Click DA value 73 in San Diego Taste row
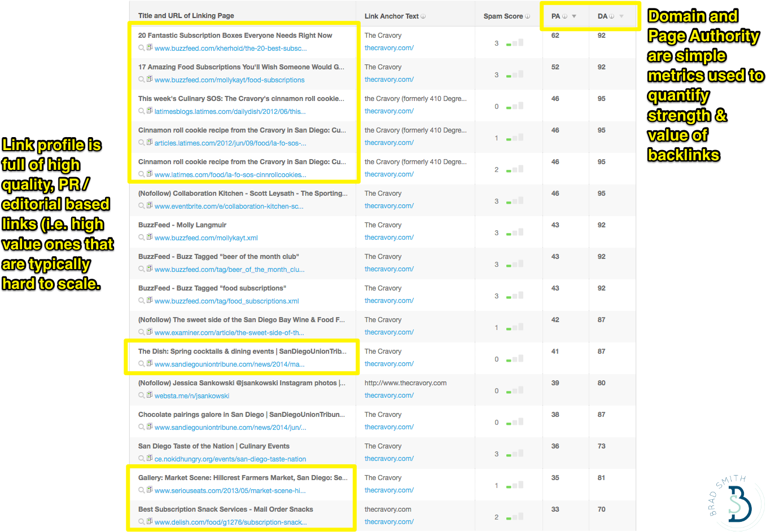This screenshot has height=532, width=766. tap(602, 446)
